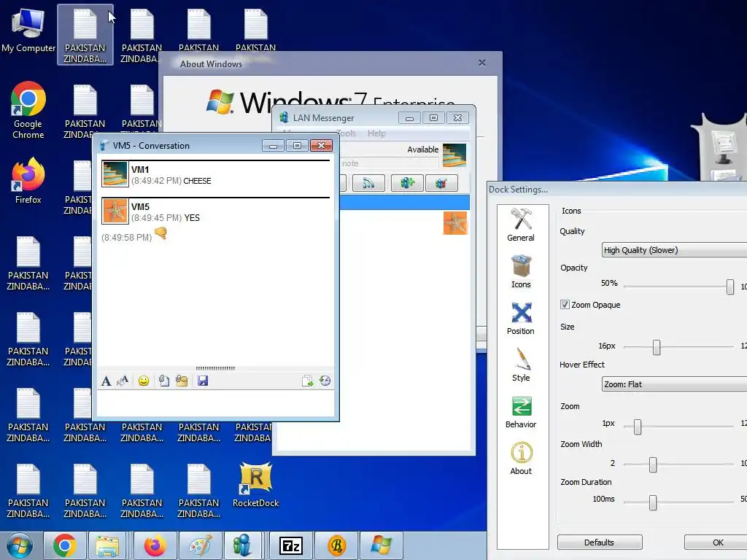Open the Tools menu in LAN Messenger

coord(347,133)
